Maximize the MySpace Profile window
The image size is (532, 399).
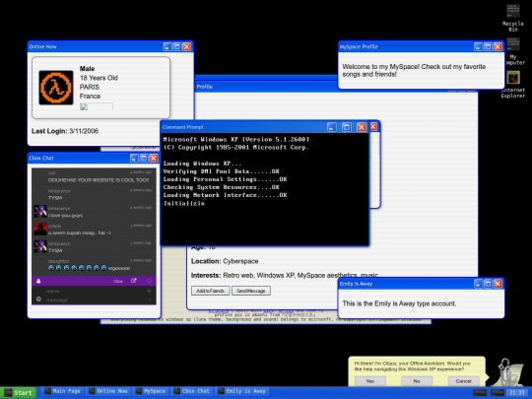488,47
